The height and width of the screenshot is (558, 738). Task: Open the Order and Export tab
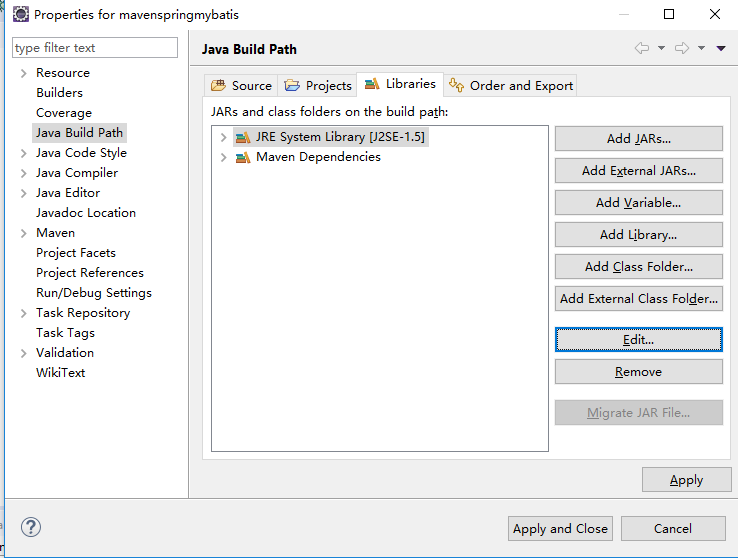click(511, 86)
